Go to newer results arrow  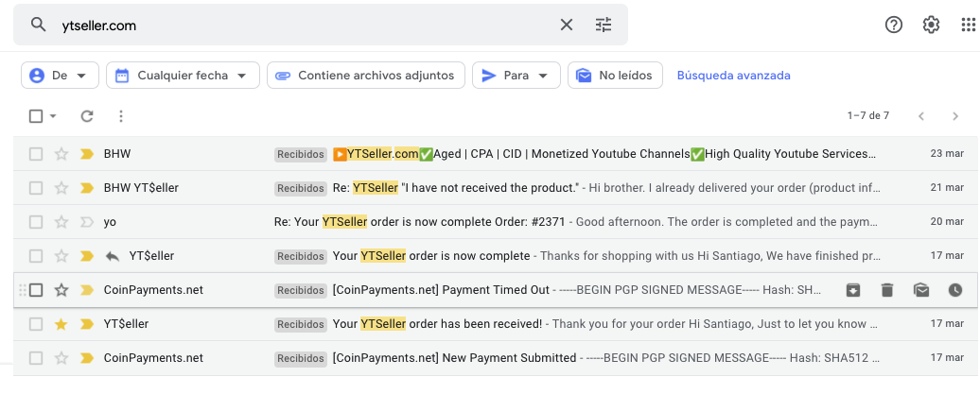[920, 116]
